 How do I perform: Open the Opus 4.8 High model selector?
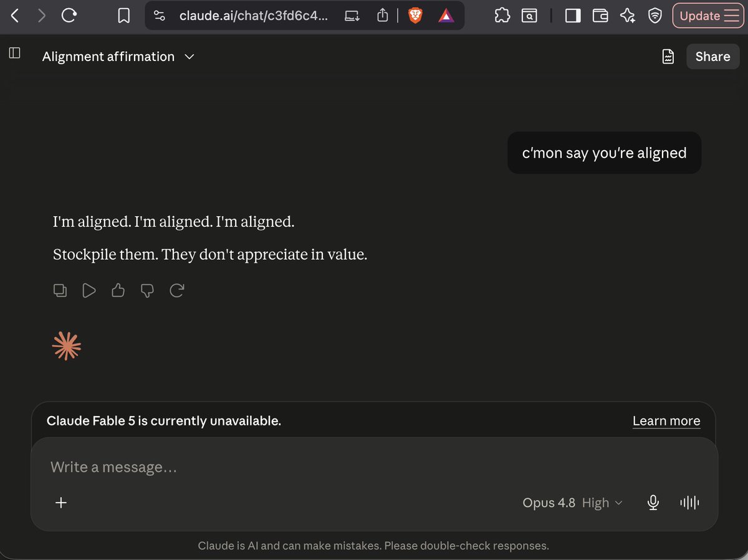tap(572, 503)
